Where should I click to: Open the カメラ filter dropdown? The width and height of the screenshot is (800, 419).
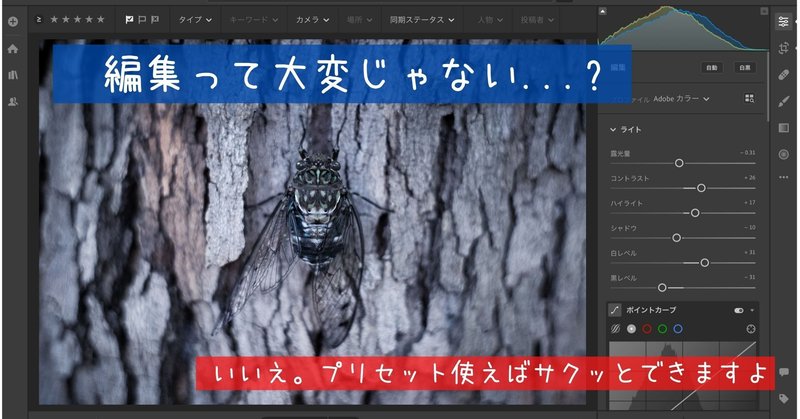click(312, 20)
